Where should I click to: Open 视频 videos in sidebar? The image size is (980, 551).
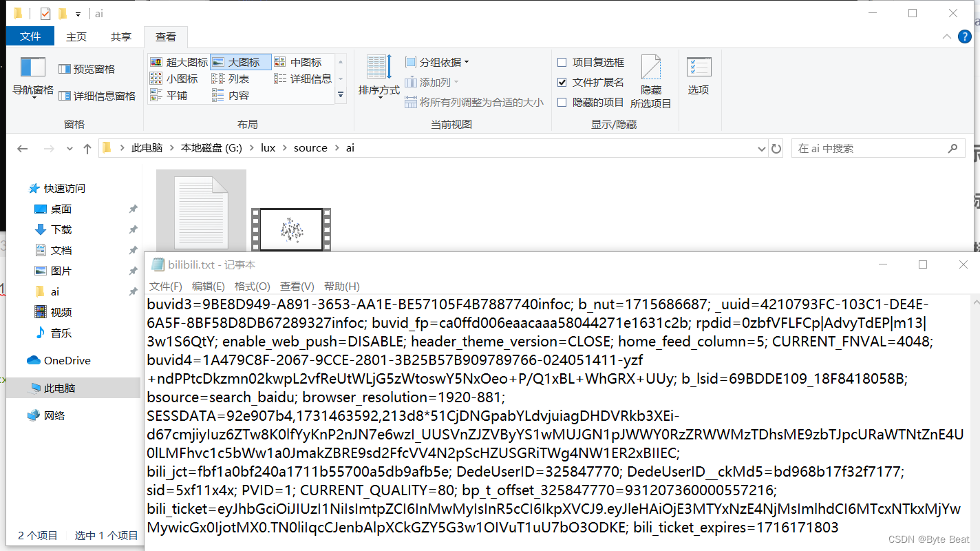pos(61,312)
